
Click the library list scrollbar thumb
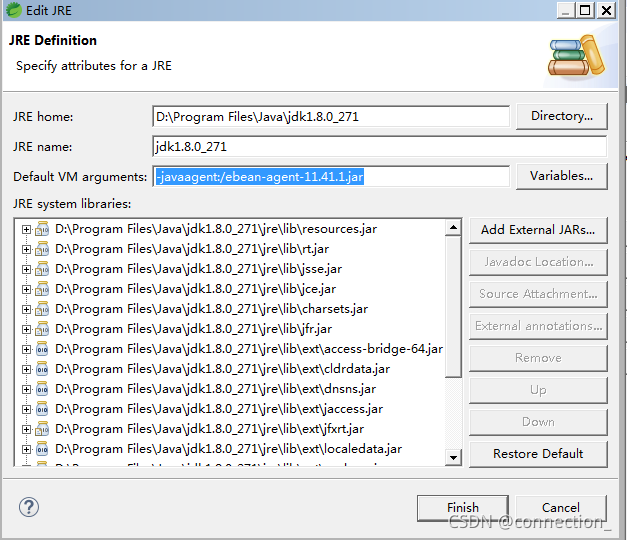pos(453,307)
